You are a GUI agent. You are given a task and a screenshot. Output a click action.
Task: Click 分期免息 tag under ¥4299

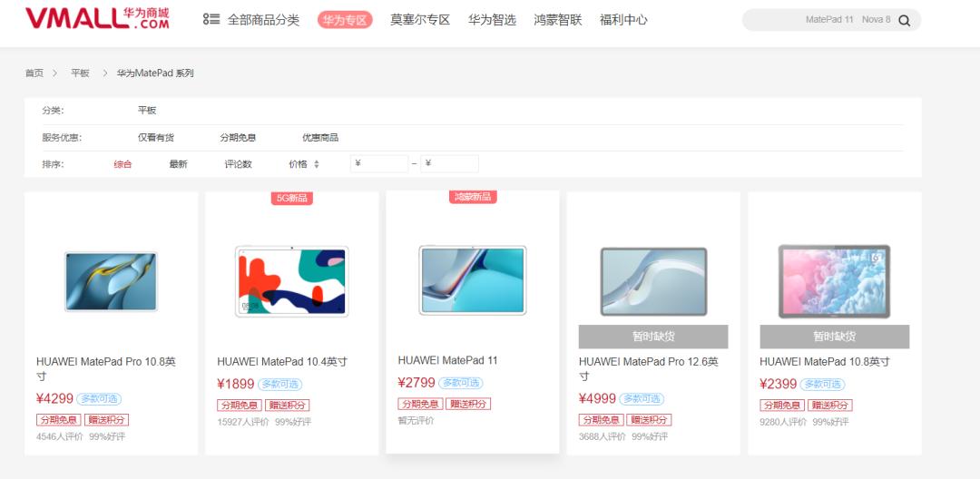59,420
